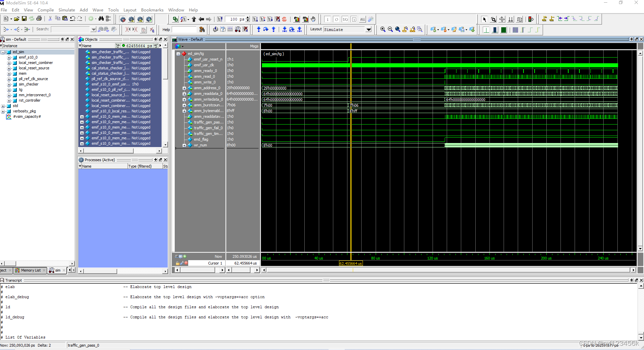This screenshot has height=350, width=644.
Task: Click the yellow Cursor 1 time marker label
Action: tap(351, 264)
